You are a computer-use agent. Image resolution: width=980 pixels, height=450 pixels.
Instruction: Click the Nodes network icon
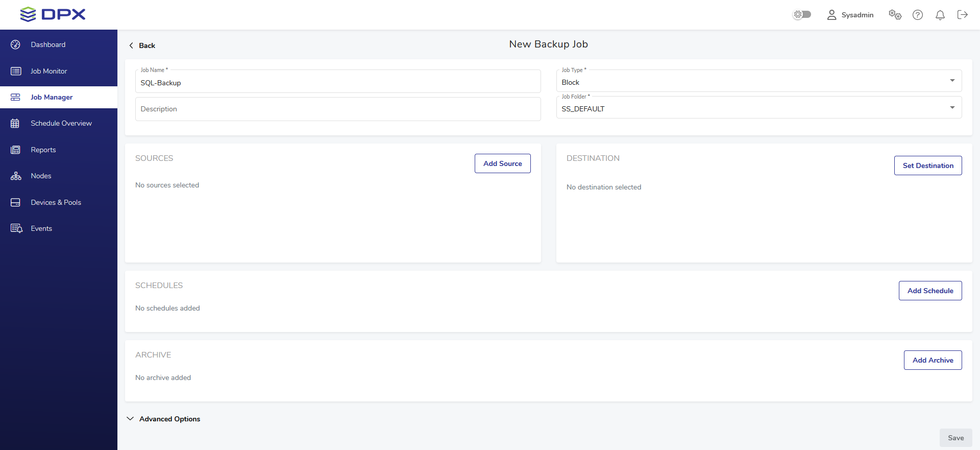point(16,176)
